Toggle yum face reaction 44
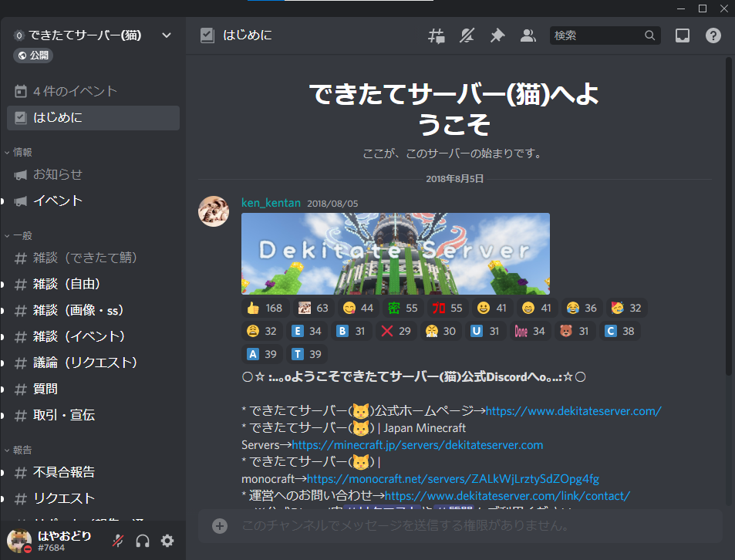The image size is (735, 560). (x=358, y=308)
